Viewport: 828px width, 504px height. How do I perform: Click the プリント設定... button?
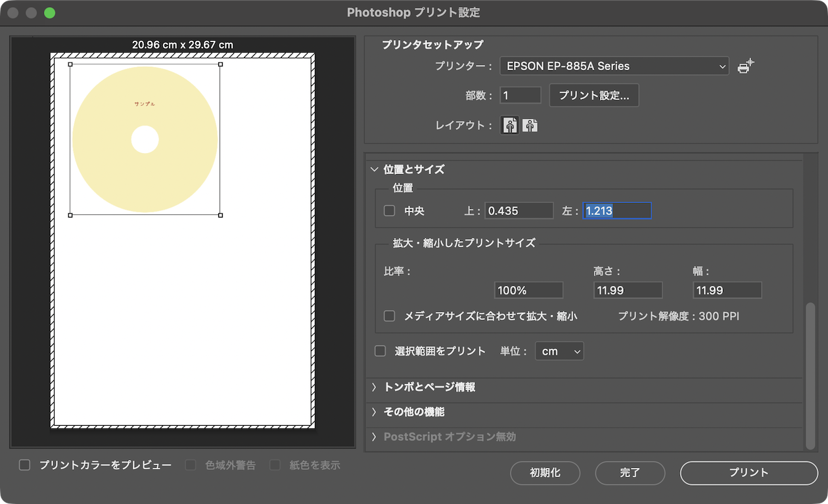(x=594, y=95)
